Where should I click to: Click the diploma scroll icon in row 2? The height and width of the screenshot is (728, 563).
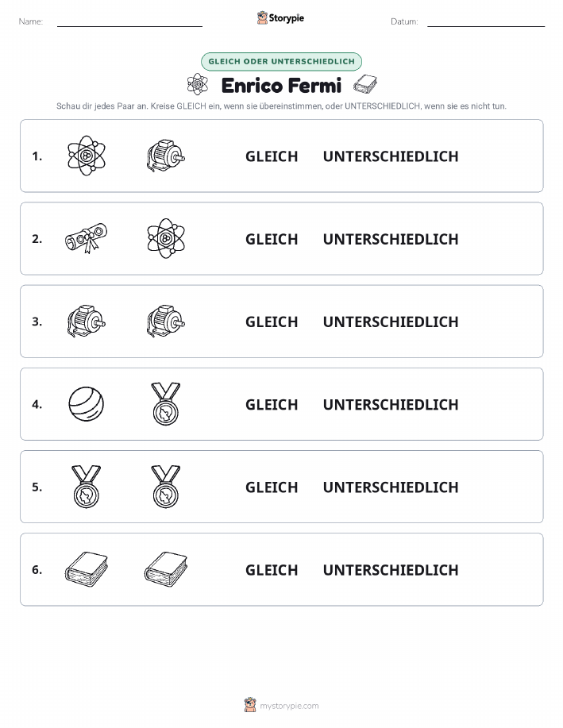(87, 238)
